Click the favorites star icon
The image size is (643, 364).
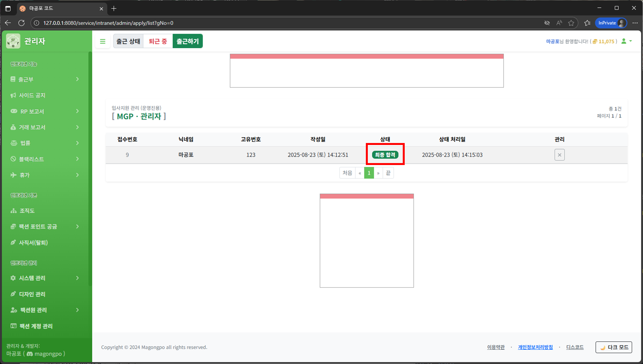pyautogui.click(x=571, y=23)
